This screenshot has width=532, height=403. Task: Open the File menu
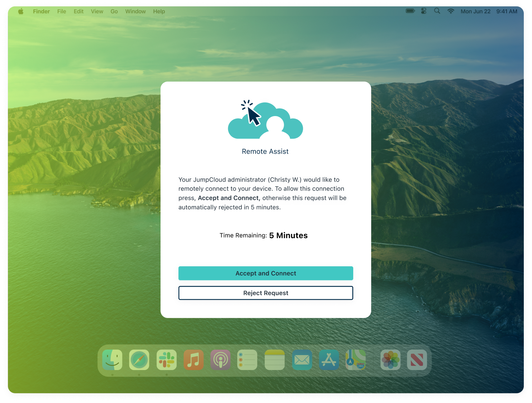tap(62, 11)
